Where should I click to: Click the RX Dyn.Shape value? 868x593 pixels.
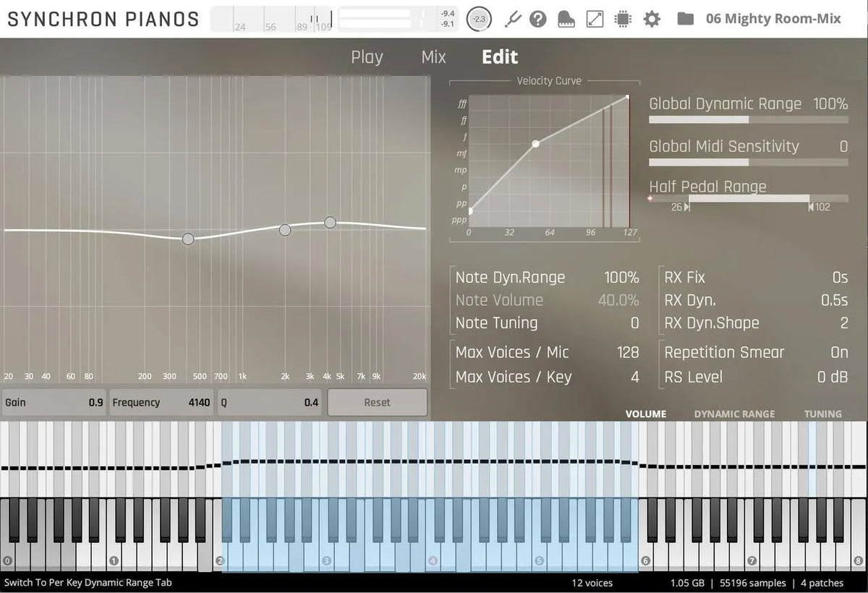coord(843,323)
